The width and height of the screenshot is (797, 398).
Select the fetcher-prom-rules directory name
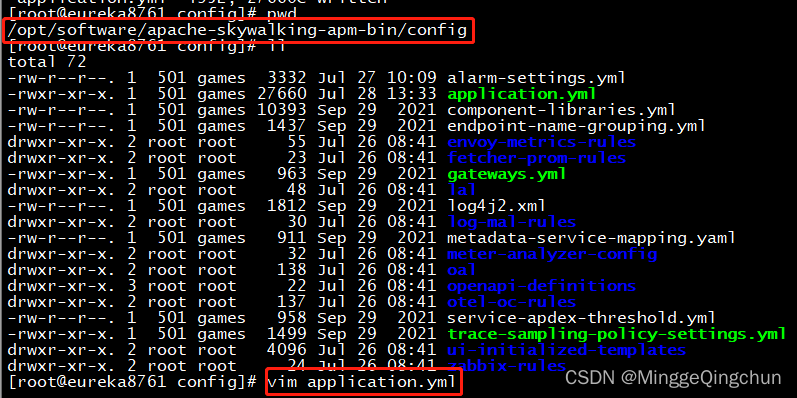(536, 158)
